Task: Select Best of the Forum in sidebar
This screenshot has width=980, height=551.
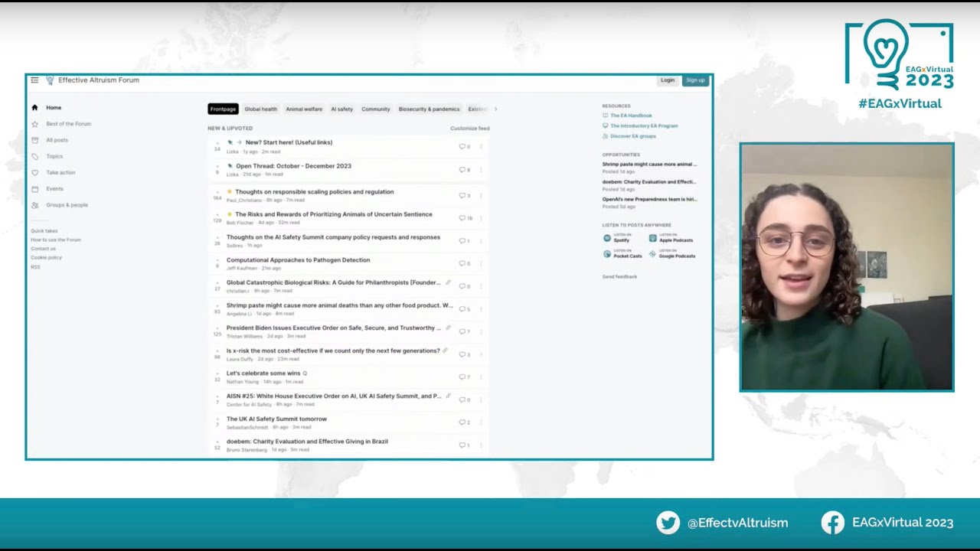Action: point(68,124)
